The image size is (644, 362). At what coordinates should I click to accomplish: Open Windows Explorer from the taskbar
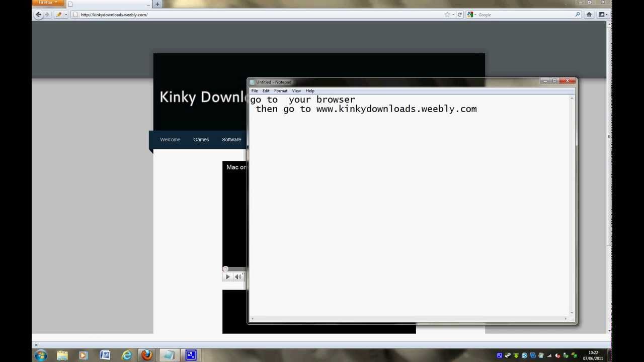62,355
